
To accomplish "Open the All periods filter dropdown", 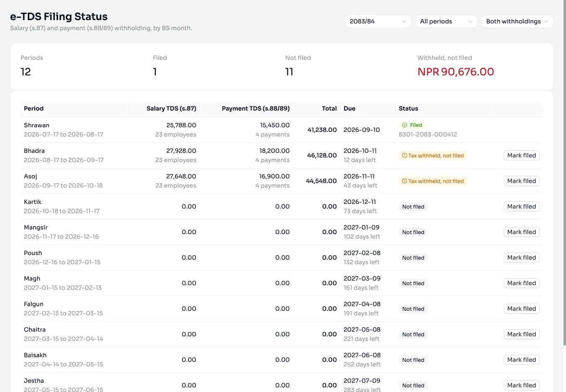I will (446, 21).
